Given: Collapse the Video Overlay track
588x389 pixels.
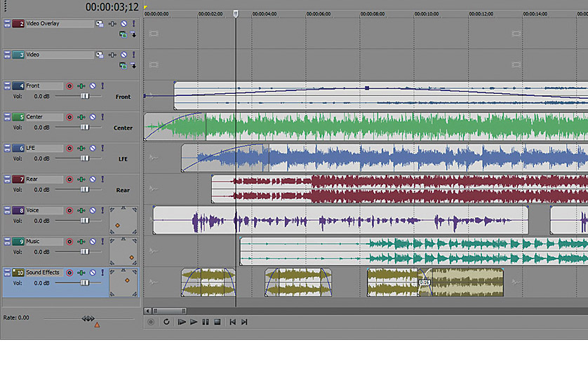Looking at the screenshot, I should [x=7, y=24].
